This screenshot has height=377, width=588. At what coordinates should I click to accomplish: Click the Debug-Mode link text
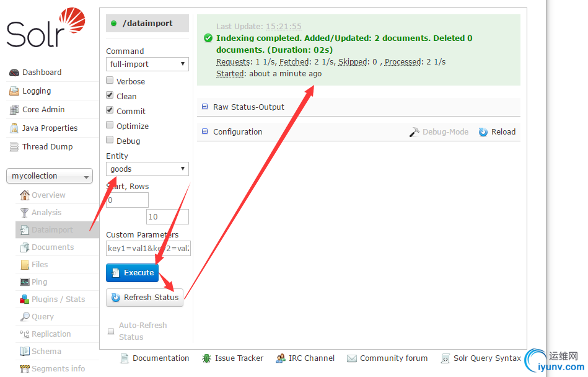click(x=445, y=132)
